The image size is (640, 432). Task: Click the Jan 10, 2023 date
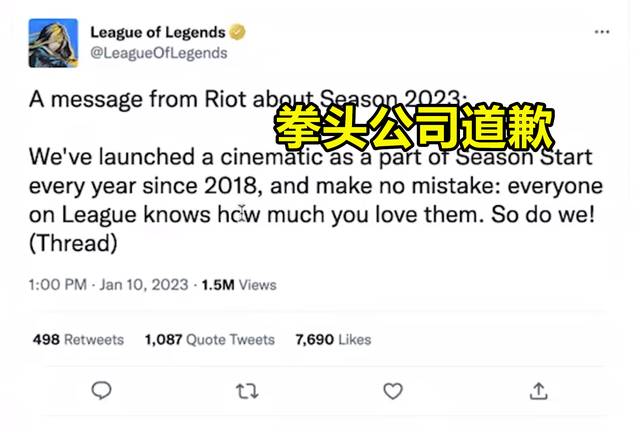(x=144, y=285)
